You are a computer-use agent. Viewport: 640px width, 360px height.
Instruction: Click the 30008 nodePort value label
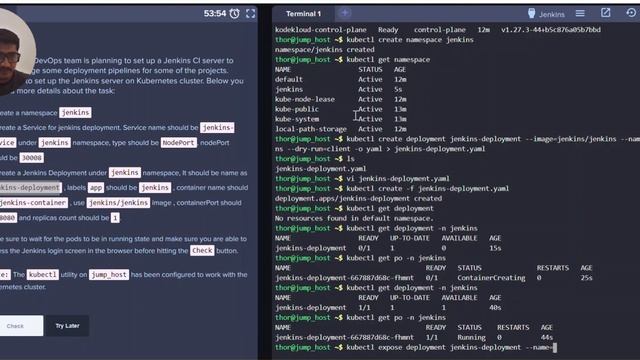tap(31, 158)
